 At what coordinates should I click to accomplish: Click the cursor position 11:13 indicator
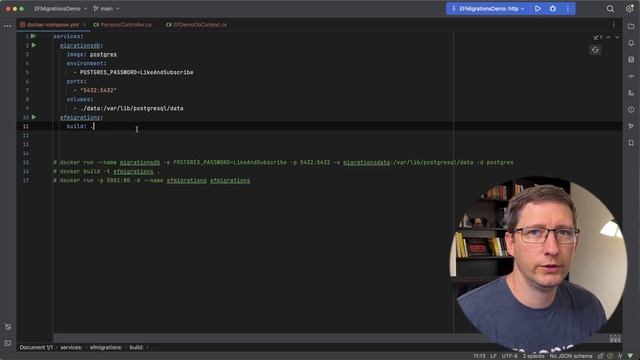(480, 356)
